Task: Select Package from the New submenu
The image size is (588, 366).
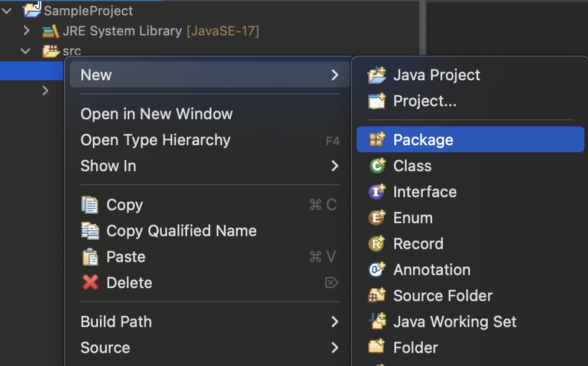Action: [471, 139]
